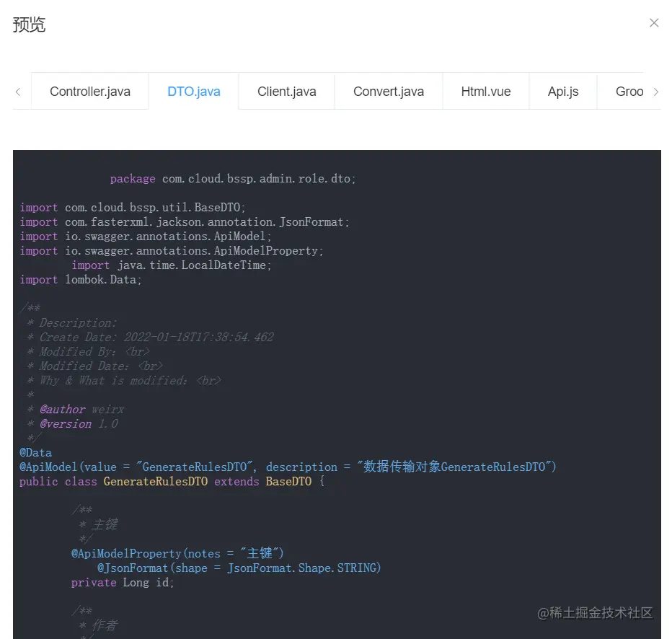This screenshot has width=672, height=639.
Task: Select the DTO.java tab
Action: click(x=194, y=92)
